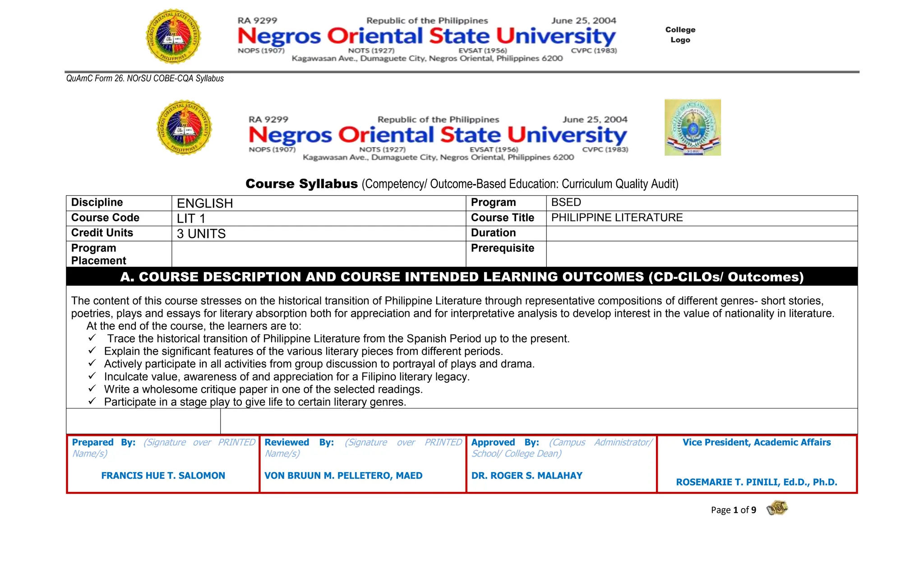Click the College Logo placeholder text

coord(680,35)
